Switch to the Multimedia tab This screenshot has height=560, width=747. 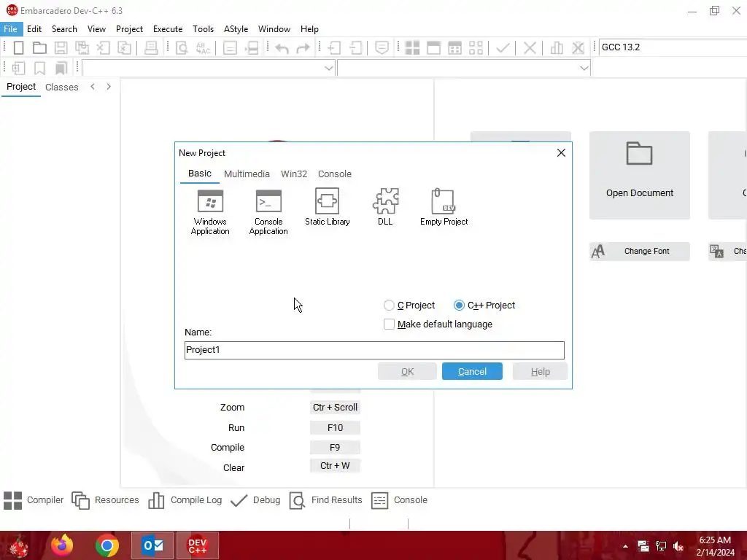(x=247, y=174)
